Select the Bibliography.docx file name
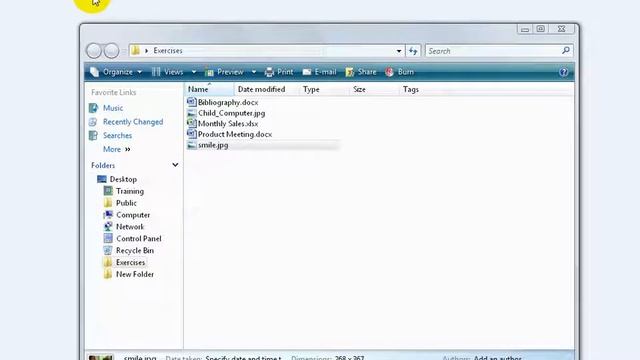This screenshot has width=640, height=360. (x=228, y=102)
